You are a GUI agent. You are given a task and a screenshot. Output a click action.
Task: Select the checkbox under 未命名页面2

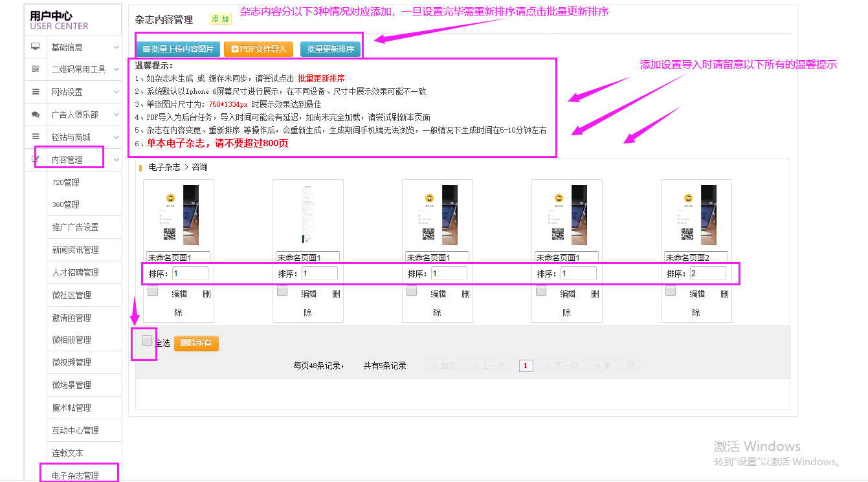[x=671, y=291]
